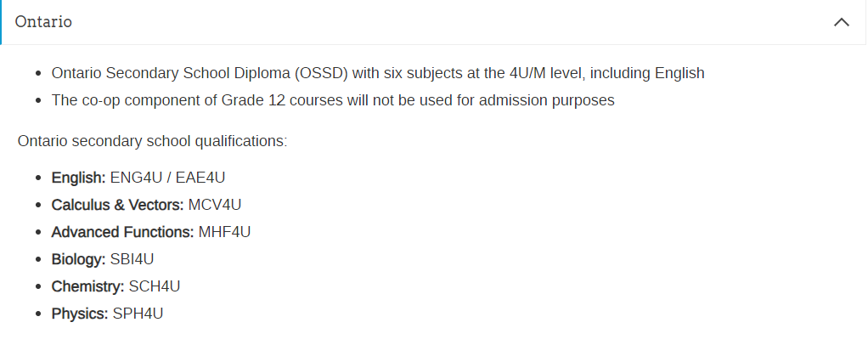The width and height of the screenshot is (868, 345).
Task: Click the SBI4U course code
Action: tap(132, 259)
